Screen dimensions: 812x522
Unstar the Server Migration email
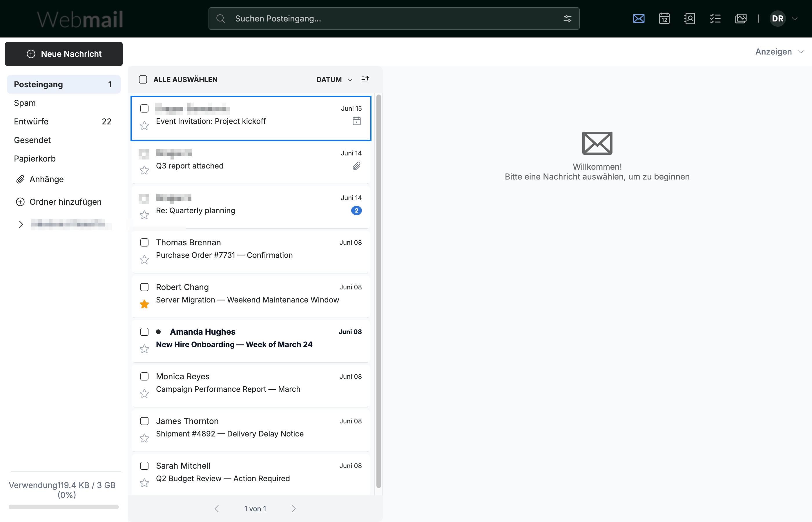coord(144,304)
